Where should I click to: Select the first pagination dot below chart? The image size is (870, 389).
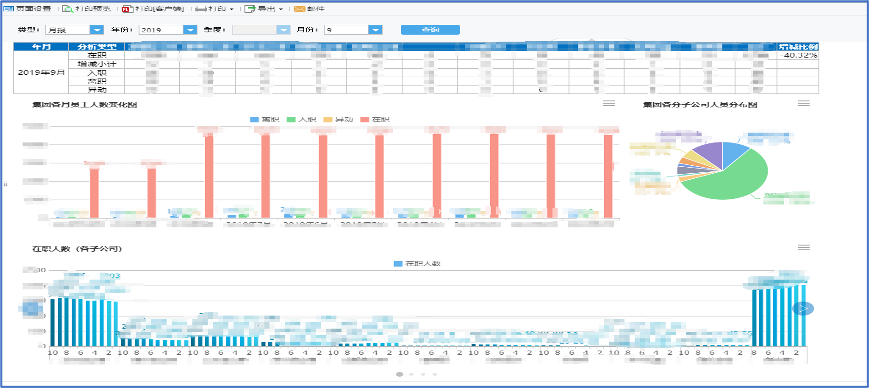399,375
